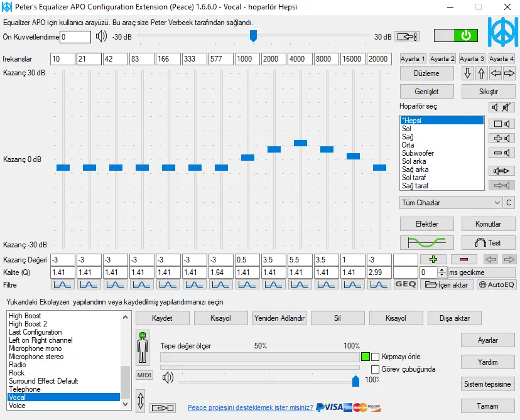Select Telephone in the configuration list
This screenshot has height=420, width=520.
[63, 389]
